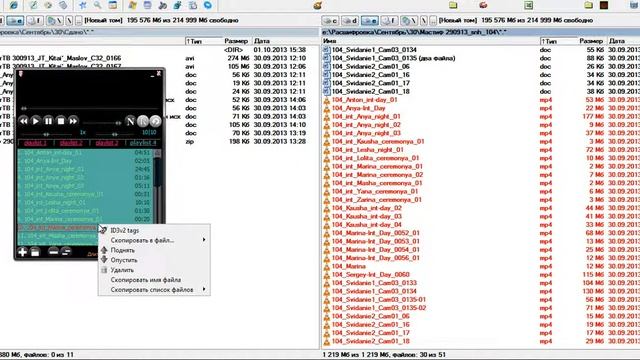This screenshot has height=360, width=640.
Task: Click the fast-forward button in the player
Action: (x=73, y=121)
